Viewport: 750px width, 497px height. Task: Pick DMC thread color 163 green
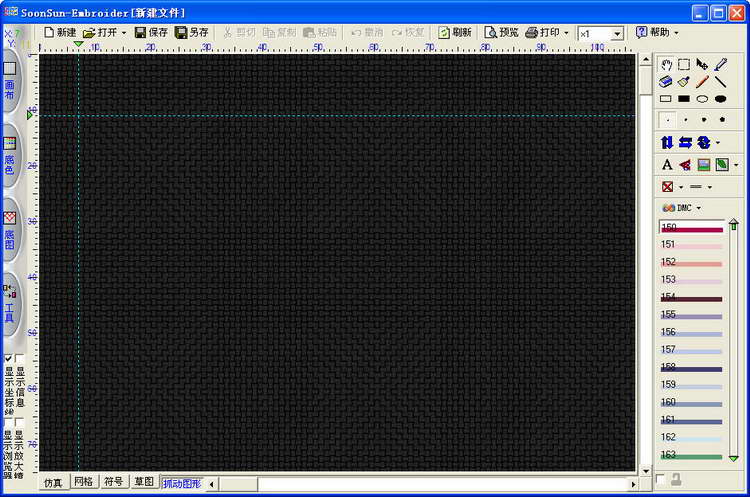[x=692, y=455]
